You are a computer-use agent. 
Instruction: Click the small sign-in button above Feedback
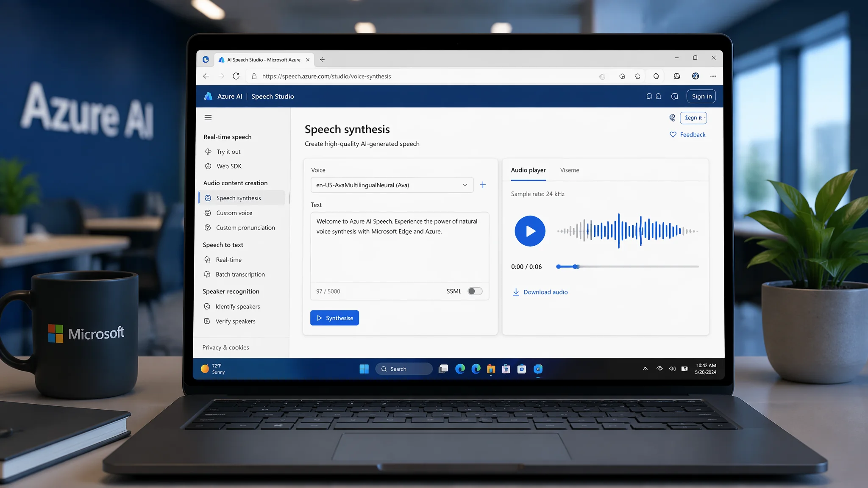click(693, 118)
